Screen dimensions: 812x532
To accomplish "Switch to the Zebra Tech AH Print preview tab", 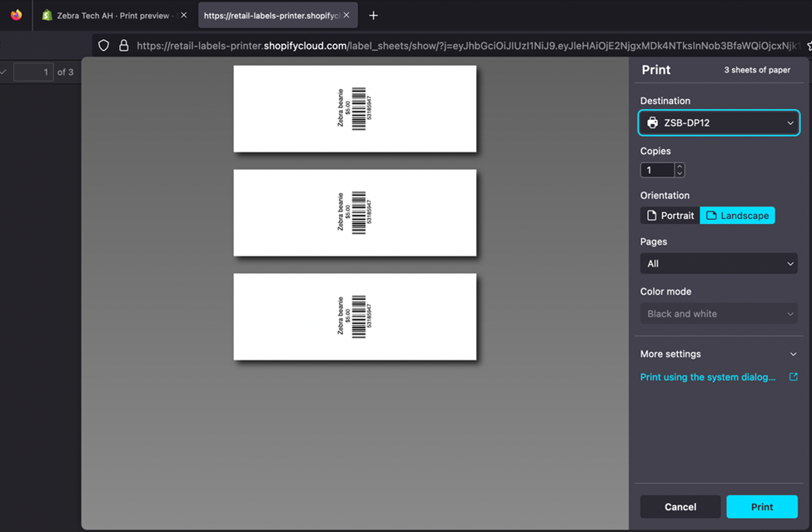I will [114, 16].
